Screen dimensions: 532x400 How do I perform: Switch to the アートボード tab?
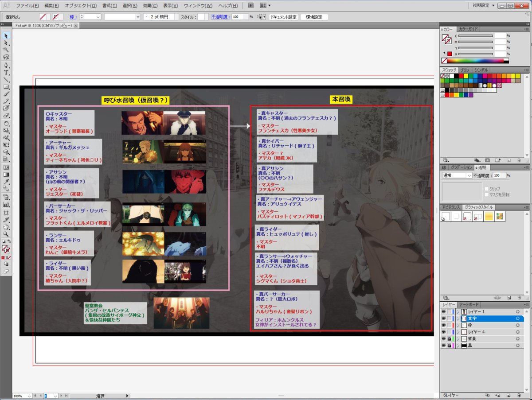click(469, 304)
